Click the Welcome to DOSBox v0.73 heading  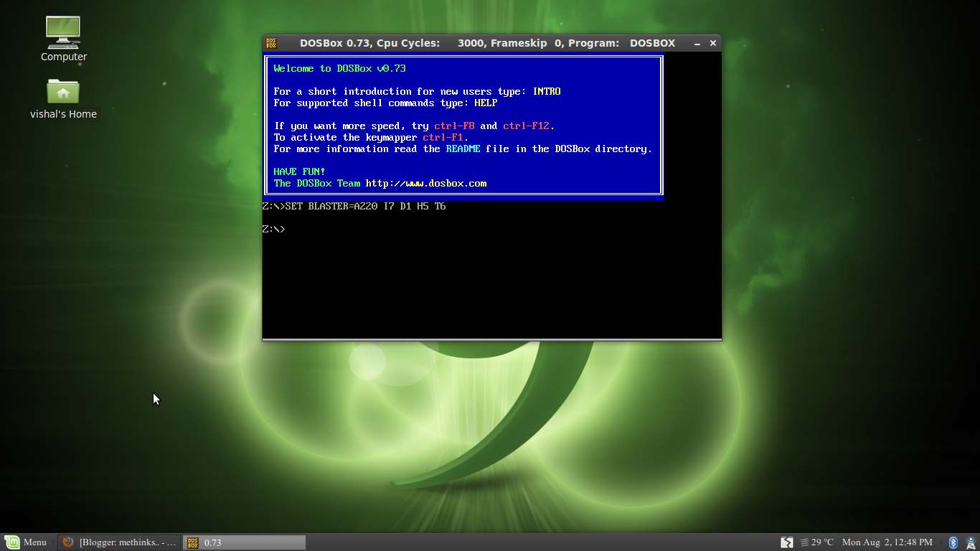[340, 69]
